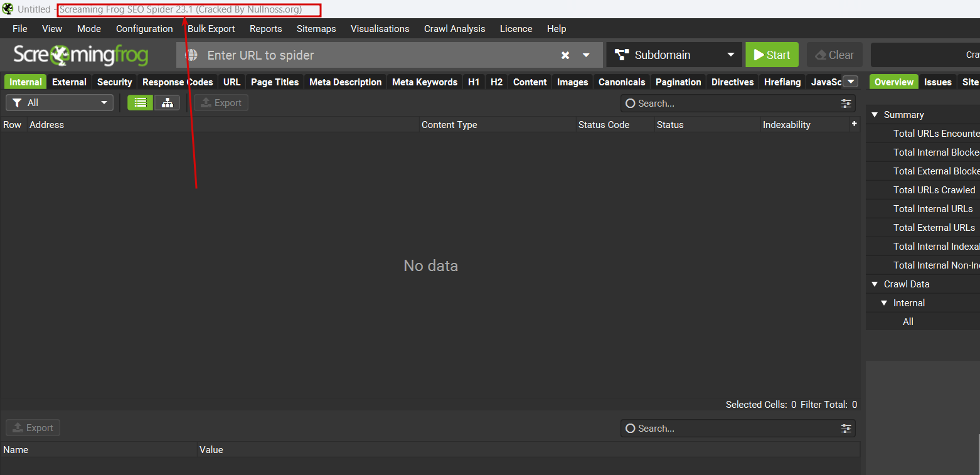View the Page Titles tab

point(275,82)
